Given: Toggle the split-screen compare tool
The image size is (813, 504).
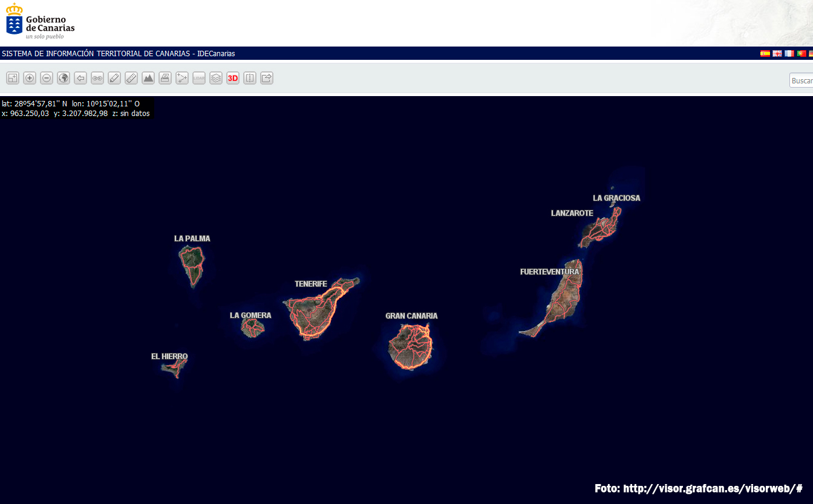Looking at the screenshot, I should tap(250, 78).
